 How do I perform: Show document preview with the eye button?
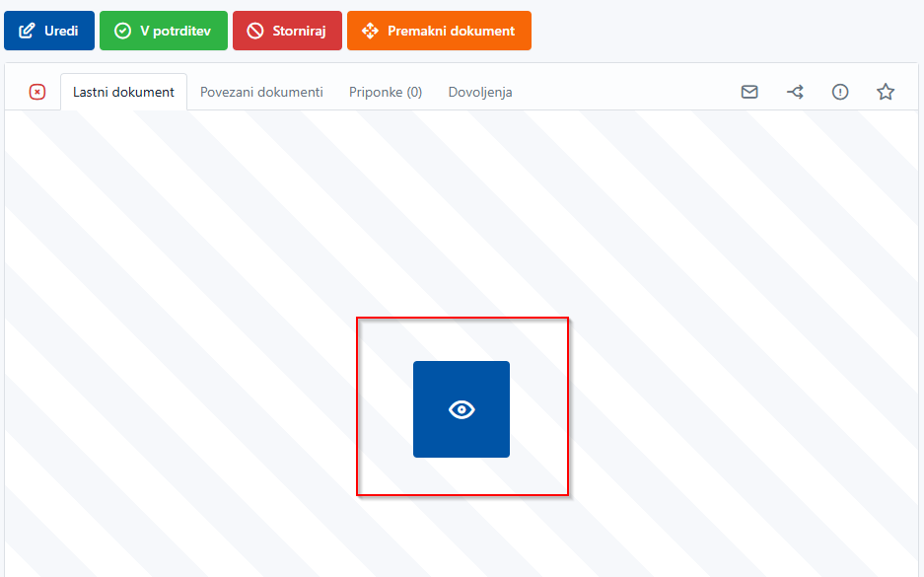click(462, 409)
